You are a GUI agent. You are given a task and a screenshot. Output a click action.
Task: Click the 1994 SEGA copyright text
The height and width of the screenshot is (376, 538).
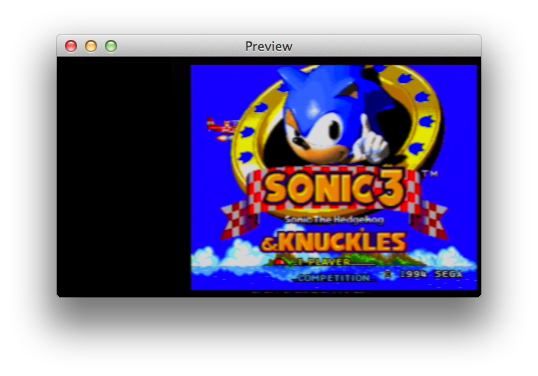[x=423, y=274]
